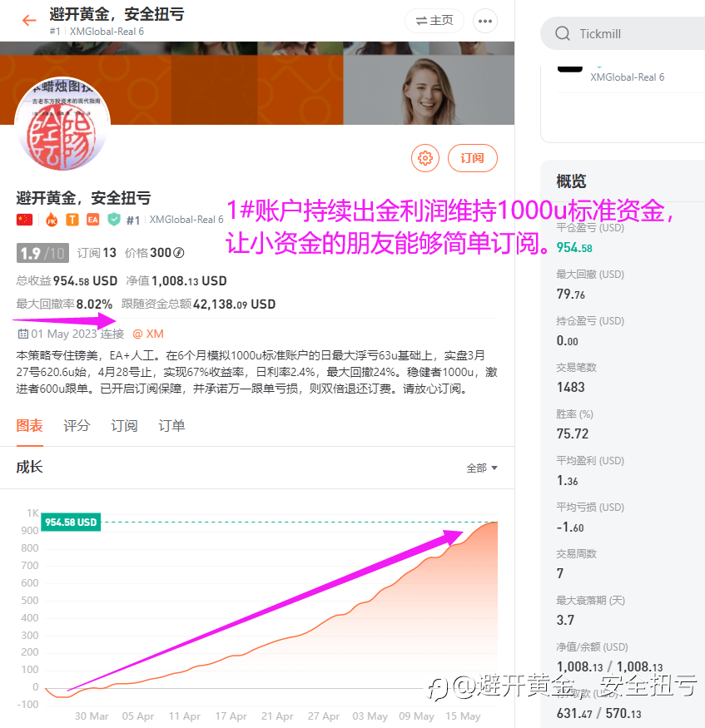Open the three-dots more options menu
This screenshot has height=728, width=705.
(x=485, y=21)
